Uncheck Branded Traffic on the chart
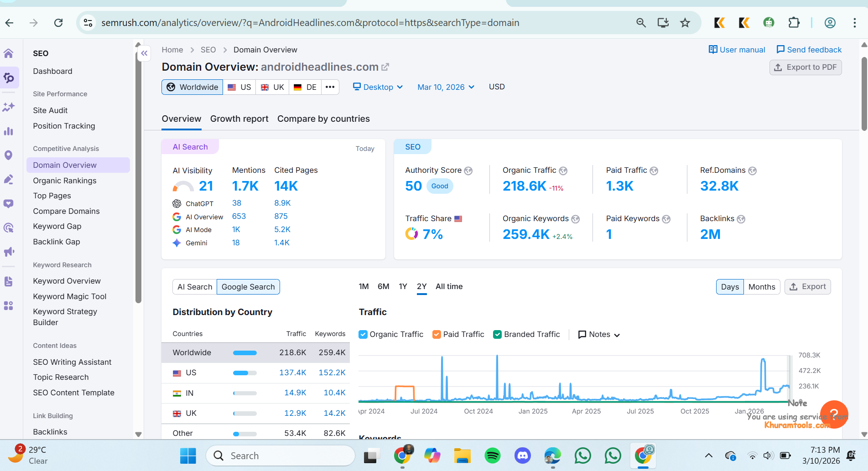 (x=497, y=334)
